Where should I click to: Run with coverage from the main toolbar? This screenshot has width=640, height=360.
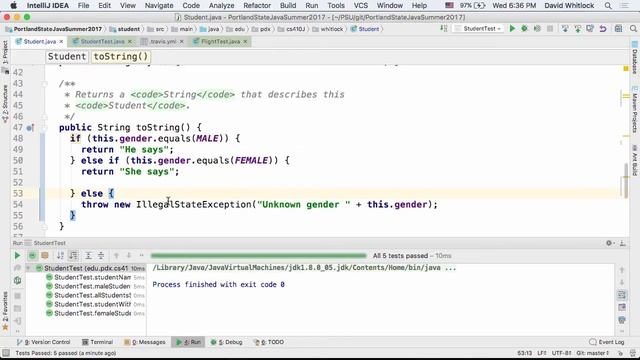537,29
